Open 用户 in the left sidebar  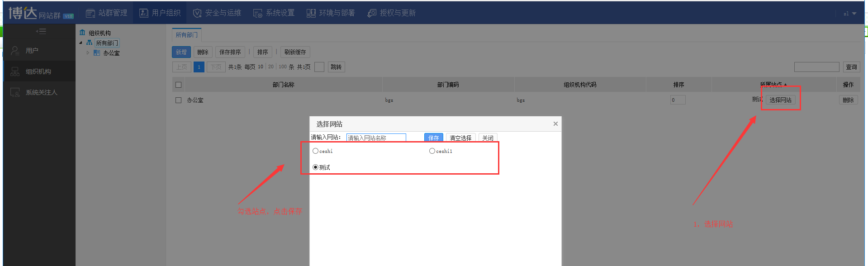(32, 51)
